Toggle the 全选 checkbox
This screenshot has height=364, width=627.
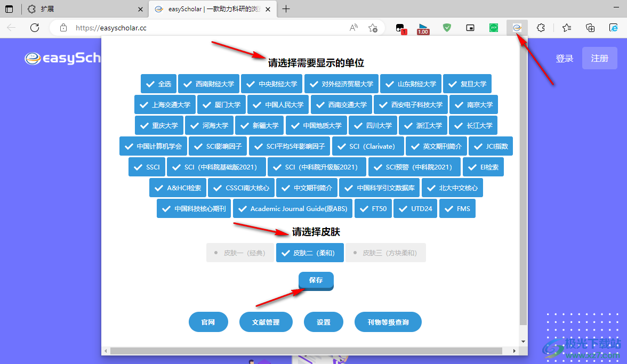coord(158,84)
